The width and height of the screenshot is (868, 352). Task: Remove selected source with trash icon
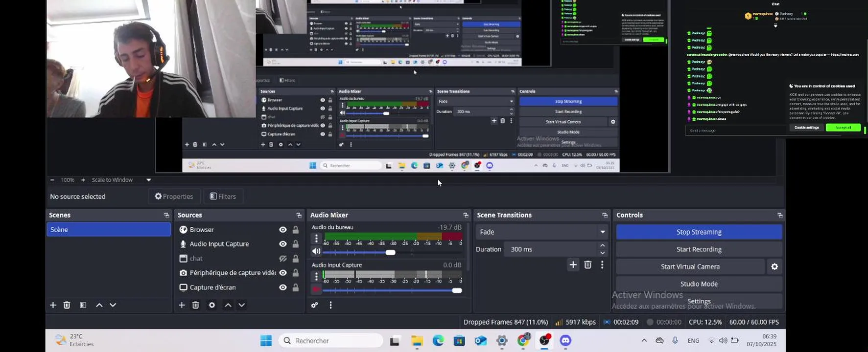coord(196,305)
